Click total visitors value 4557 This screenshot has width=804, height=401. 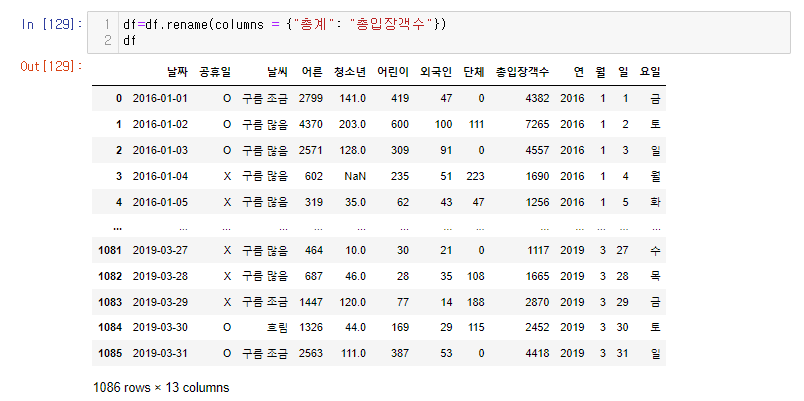(x=537, y=150)
